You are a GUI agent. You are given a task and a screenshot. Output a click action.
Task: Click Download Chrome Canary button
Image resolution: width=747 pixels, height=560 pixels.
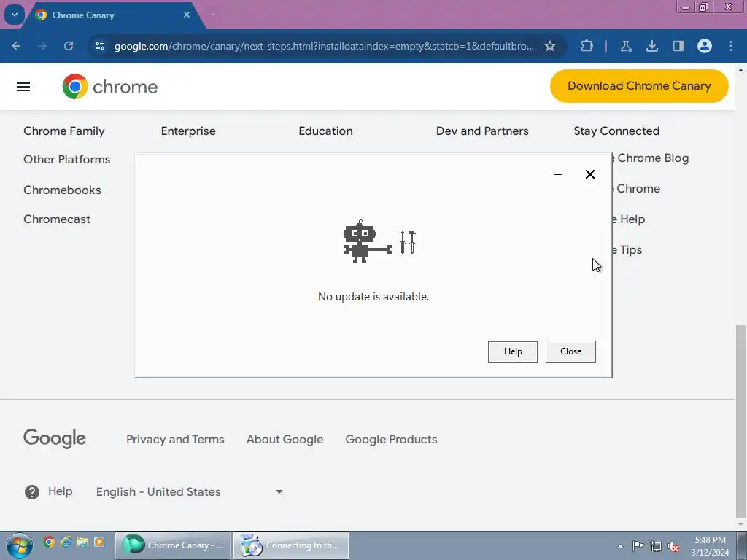[639, 86]
